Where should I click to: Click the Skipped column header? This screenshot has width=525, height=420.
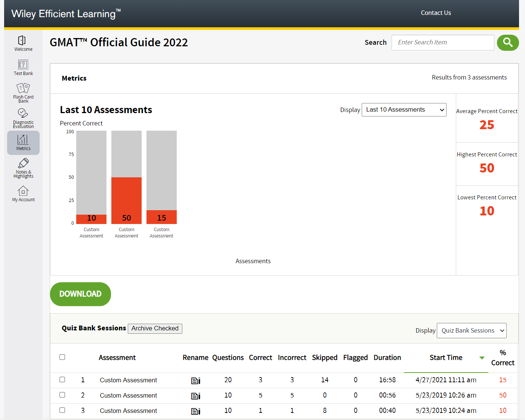tap(325, 358)
